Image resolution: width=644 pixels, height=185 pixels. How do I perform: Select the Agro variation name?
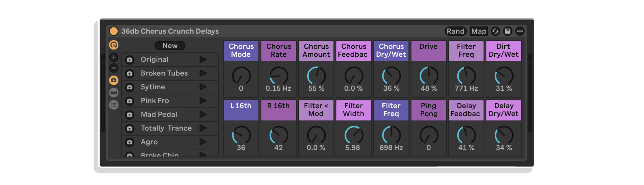pos(149,142)
